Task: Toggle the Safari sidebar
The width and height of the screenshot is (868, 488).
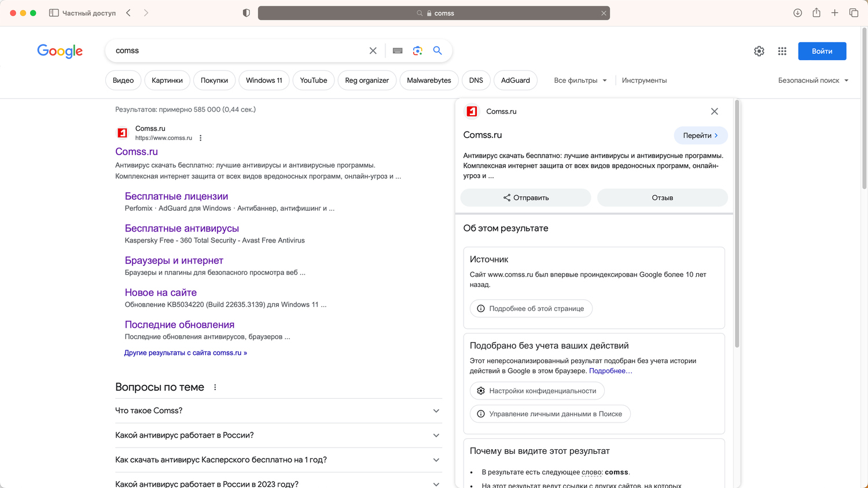Action: click(x=54, y=13)
